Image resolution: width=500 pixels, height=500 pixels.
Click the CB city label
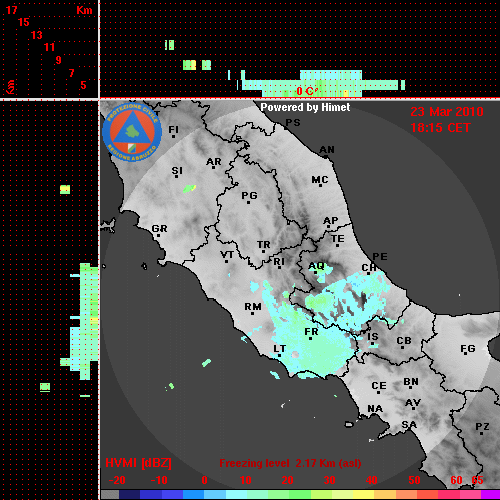pos(404,341)
